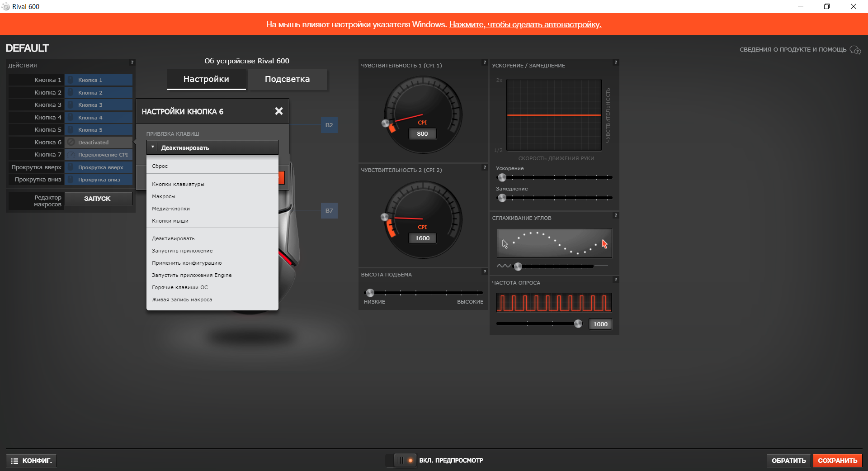
Task: Choose Запустить приложение option
Action: [212, 251]
